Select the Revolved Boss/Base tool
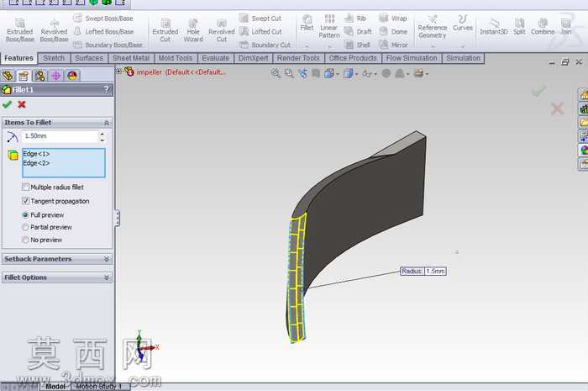The height and width of the screenshot is (391, 588). pos(54,30)
